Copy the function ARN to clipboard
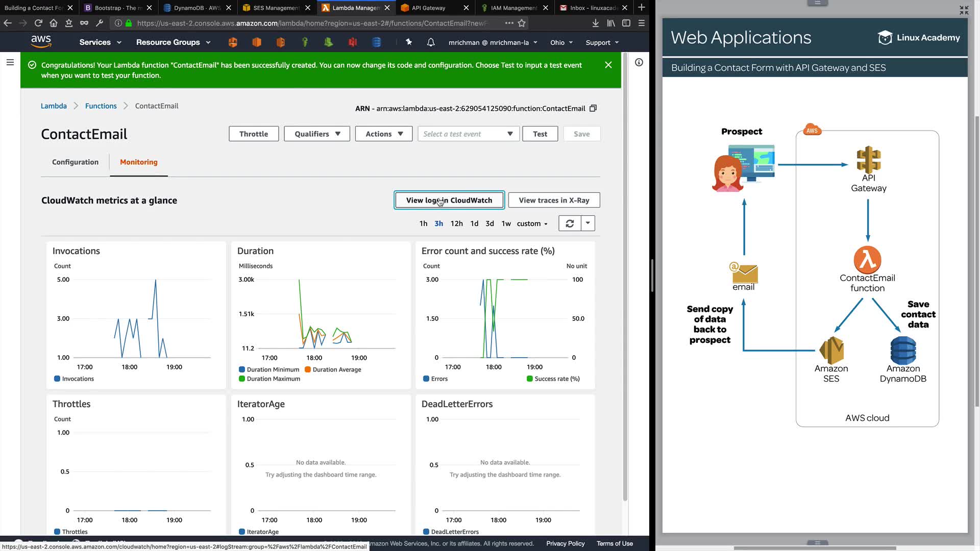Viewport: 980px width, 551px height. coord(593,108)
